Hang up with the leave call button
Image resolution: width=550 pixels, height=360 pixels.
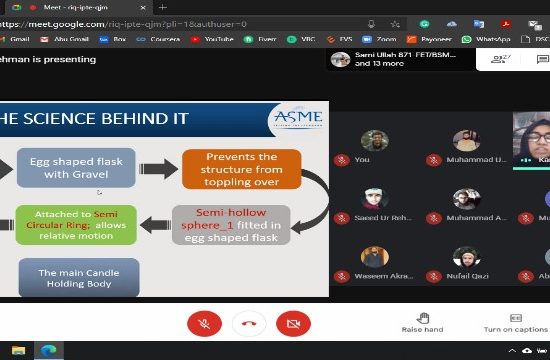point(249,324)
